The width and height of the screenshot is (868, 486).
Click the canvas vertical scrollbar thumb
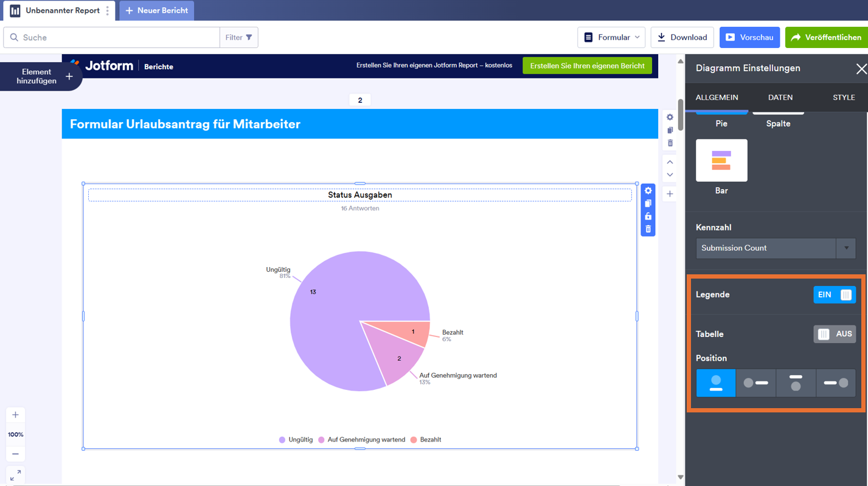(680, 114)
